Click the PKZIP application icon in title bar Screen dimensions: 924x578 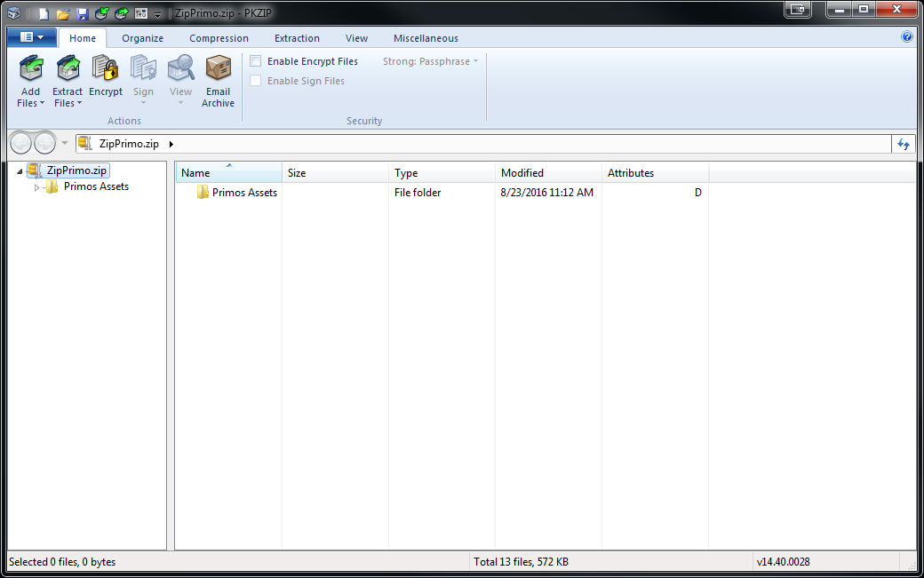tap(13, 12)
